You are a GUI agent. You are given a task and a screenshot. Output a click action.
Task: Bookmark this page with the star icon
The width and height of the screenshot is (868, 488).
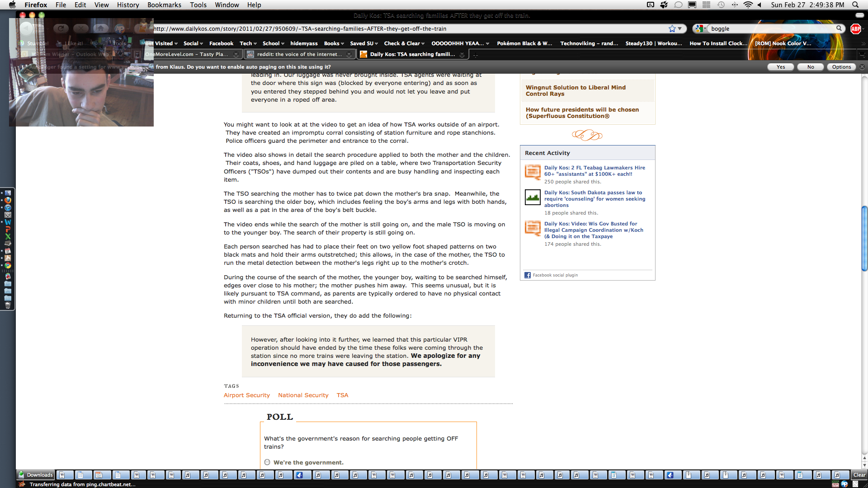pyautogui.click(x=672, y=28)
